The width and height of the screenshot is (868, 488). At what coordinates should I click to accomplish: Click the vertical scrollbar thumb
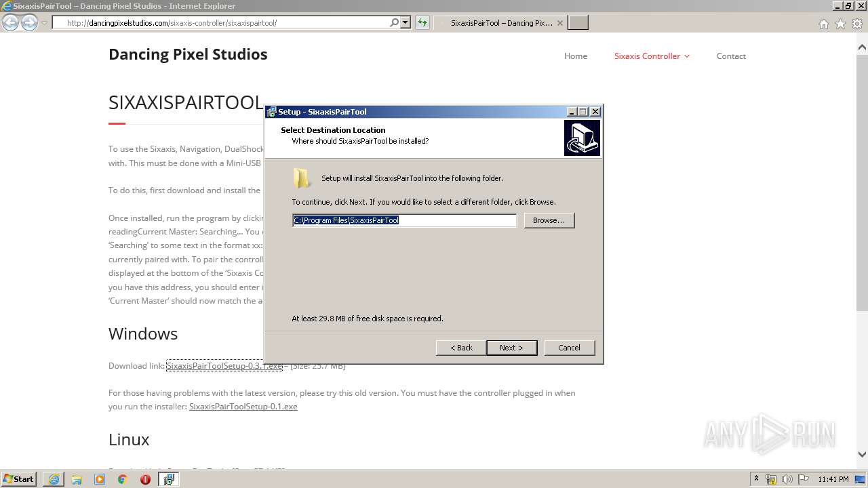coord(862,183)
